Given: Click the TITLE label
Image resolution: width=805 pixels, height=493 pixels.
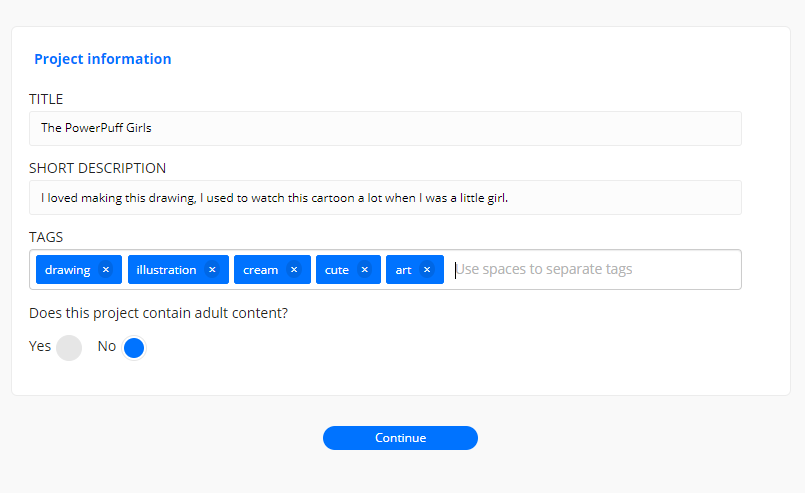Looking at the screenshot, I should tap(46, 99).
